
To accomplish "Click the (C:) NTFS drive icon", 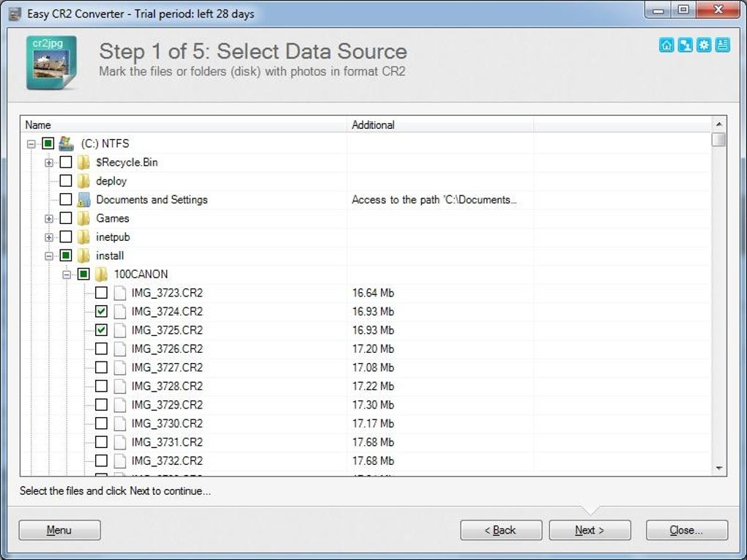I will (66, 143).
